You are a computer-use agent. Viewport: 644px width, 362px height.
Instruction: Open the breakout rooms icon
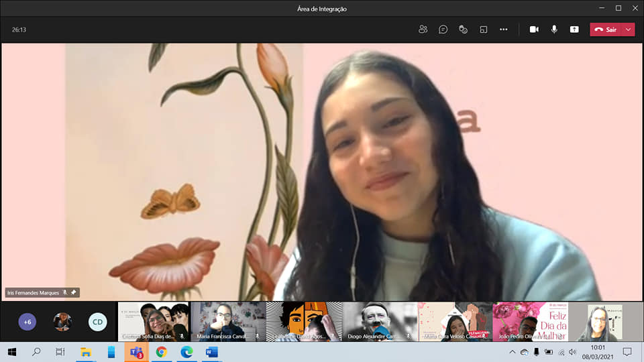pos(483,29)
